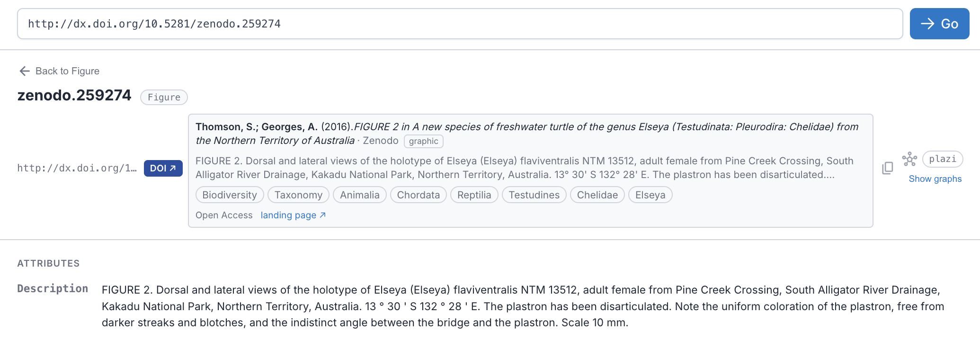980x340 pixels.
Task: Click the Chordata tag
Action: 419,195
